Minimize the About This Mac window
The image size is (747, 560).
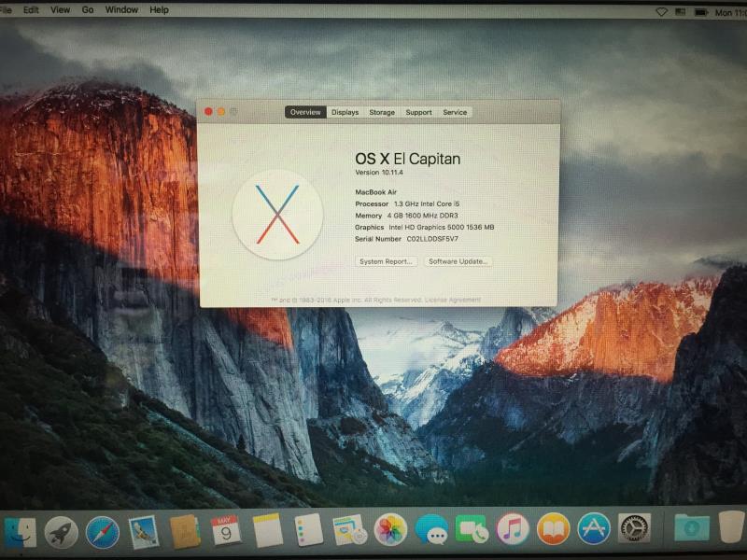point(221,111)
